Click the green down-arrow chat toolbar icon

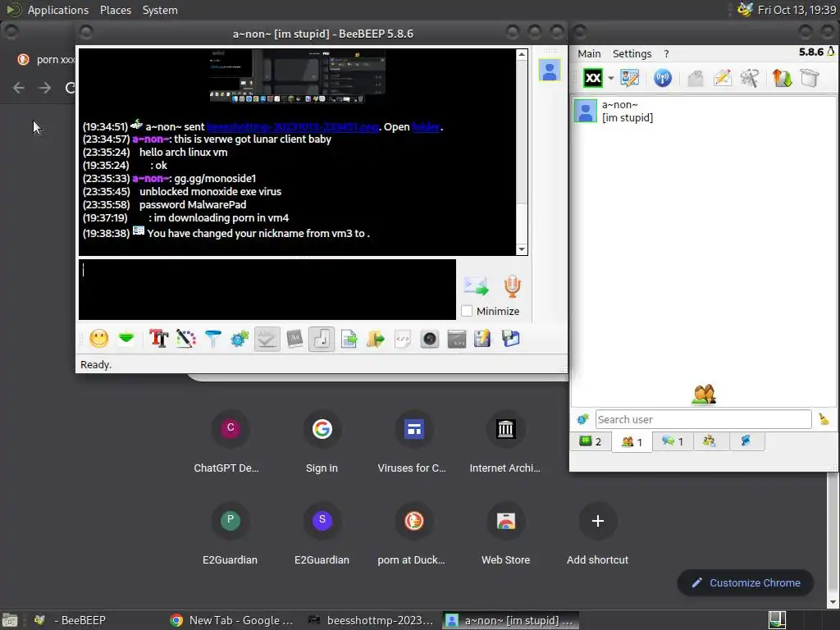[126, 339]
